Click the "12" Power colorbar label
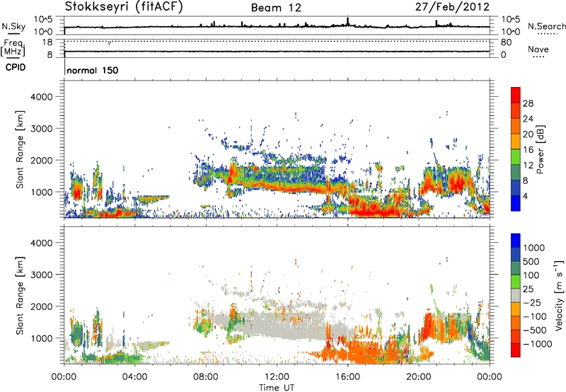566x392 pixels. (x=528, y=166)
